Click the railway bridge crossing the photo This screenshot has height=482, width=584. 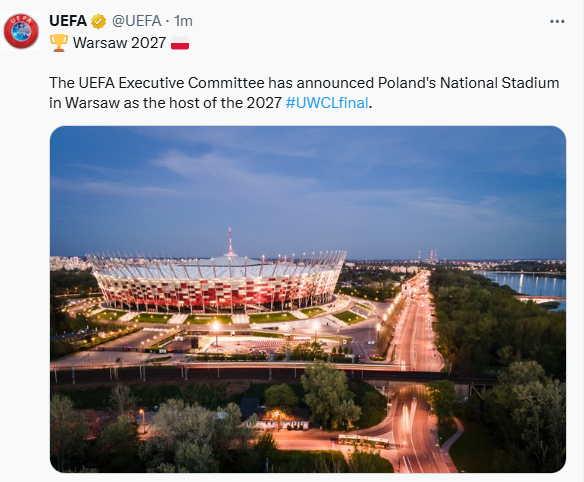pyautogui.click(x=274, y=372)
